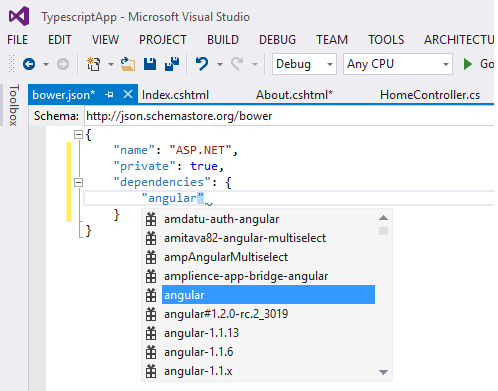The width and height of the screenshot is (498, 391).
Task: Click the greyed-out navigate forward button
Action: point(63,64)
